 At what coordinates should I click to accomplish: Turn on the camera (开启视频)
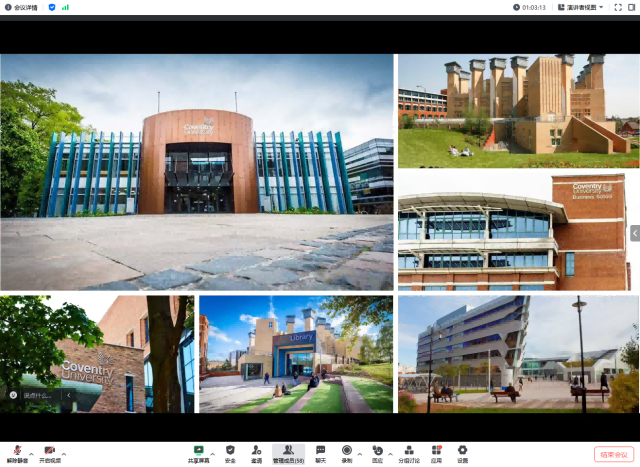pos(49,453)
